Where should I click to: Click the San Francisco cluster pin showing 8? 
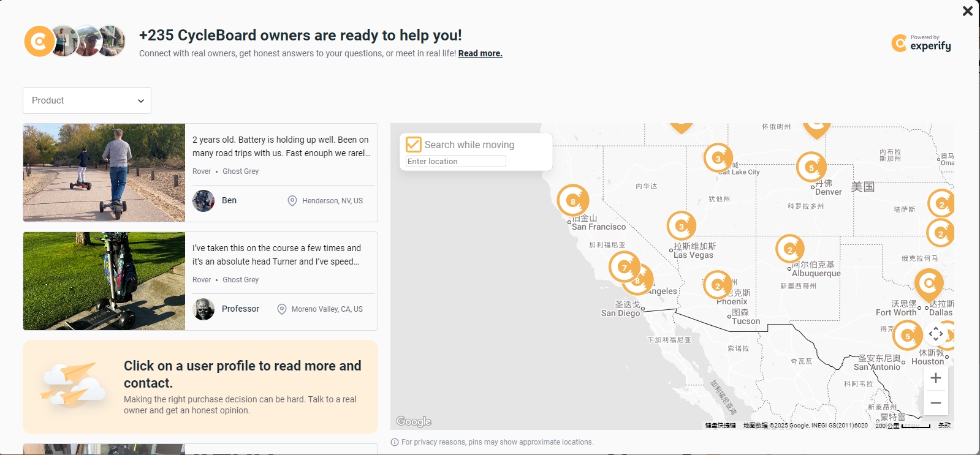click(x=573, y=200)
